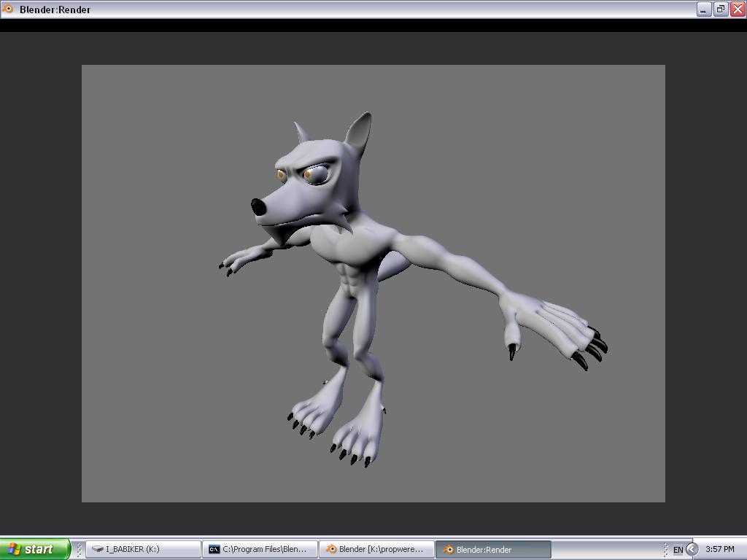
Task: Click Blender logo icon in title bar
Action: tap(7, 9)
